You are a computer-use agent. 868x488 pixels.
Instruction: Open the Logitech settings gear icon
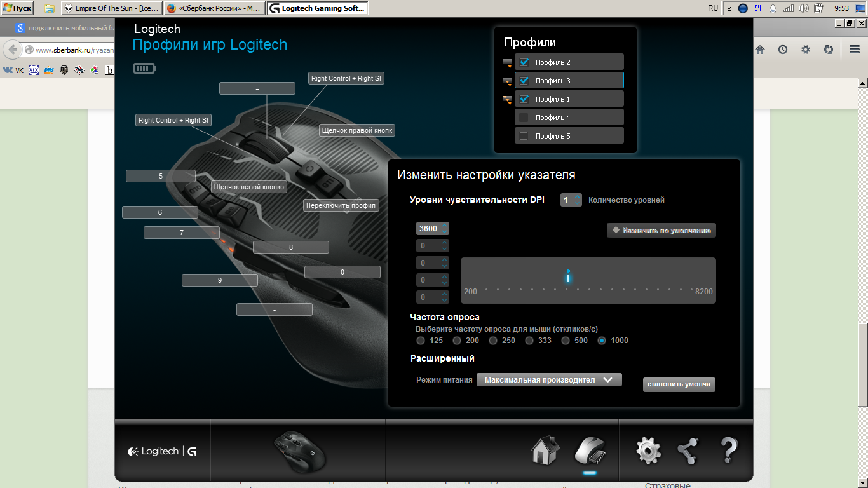(648, 451)
